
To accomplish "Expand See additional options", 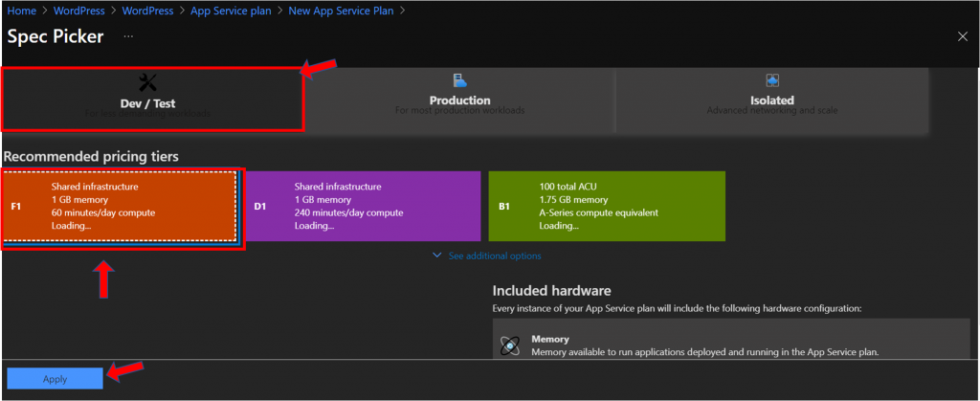I will [x=495, y=256].
